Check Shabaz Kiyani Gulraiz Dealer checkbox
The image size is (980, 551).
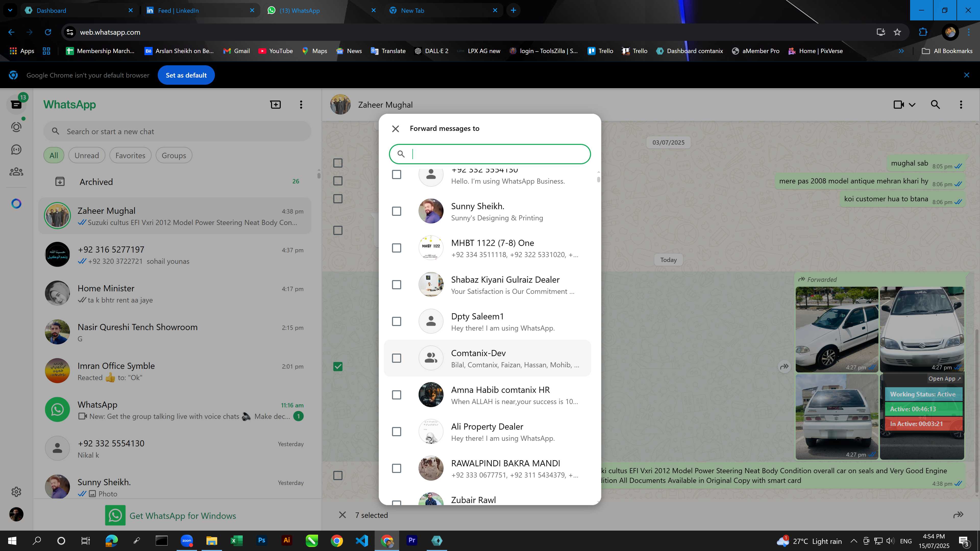396,284
